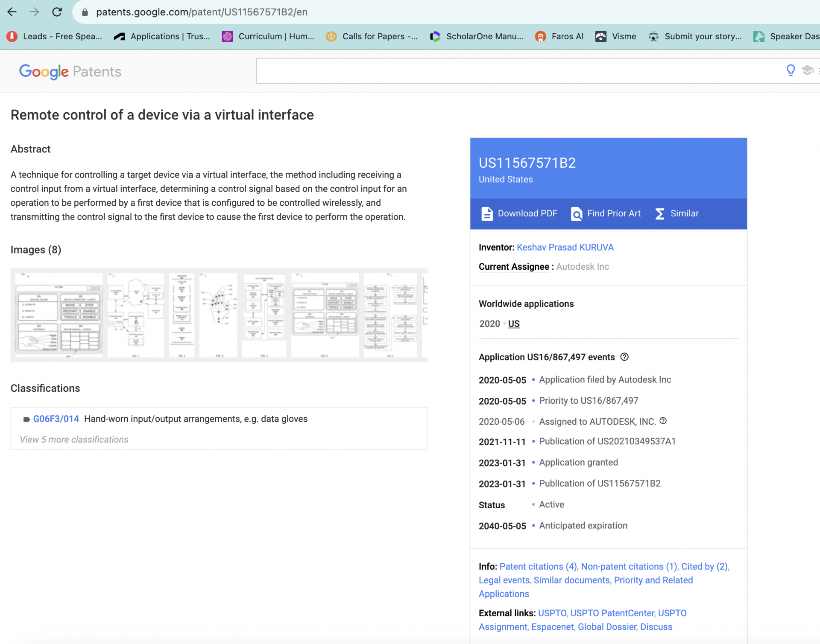Click the help icon beside Assigned to AUTODESK, INC.

pyautogui.click(x=663, y=421)
